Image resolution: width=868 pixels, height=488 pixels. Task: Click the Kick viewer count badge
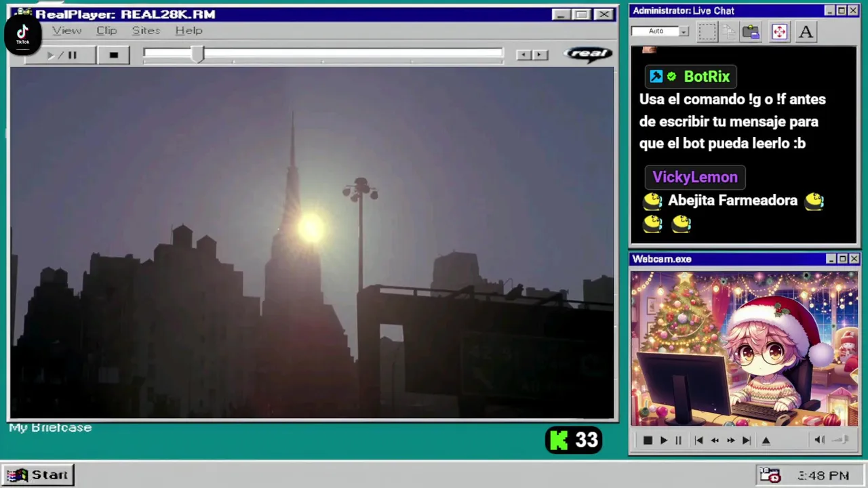574,441
